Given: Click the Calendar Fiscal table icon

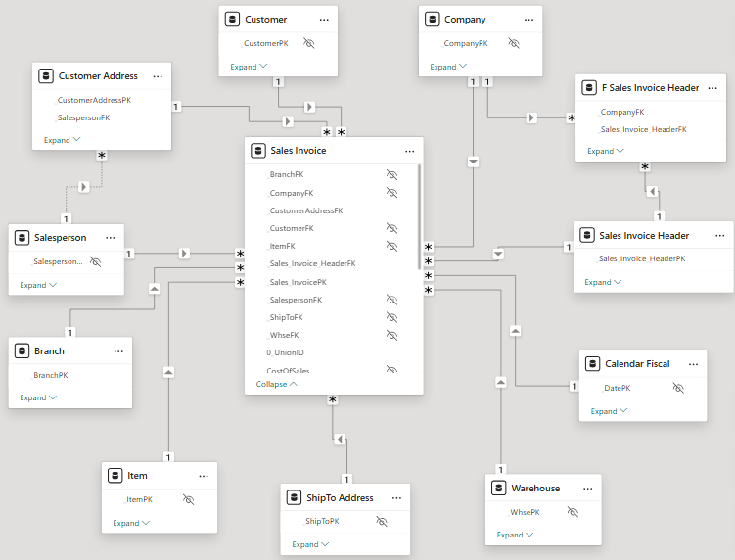Looking at the screenshot, I should point(593,364).
